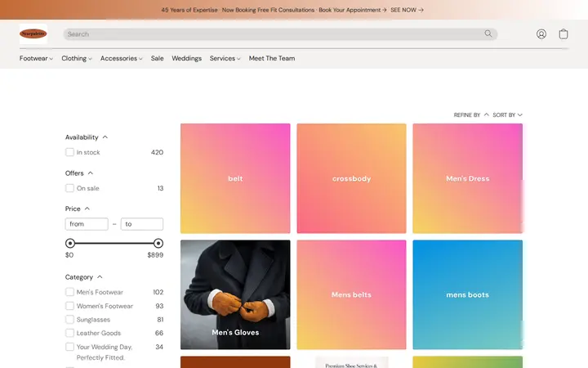The width and height of the screenshot is (588, 368).
Task: Open Meet The Team page
Action: (272, 58)
